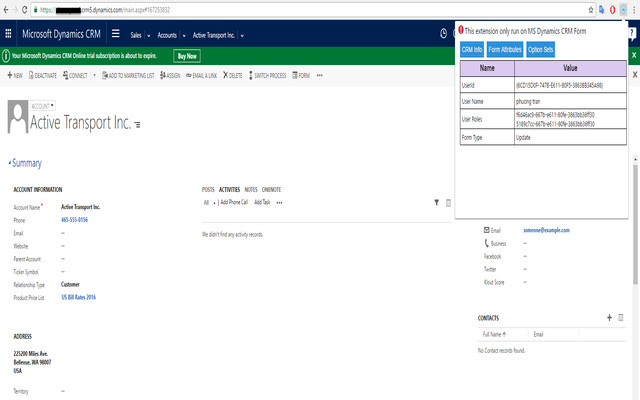Switch to the NOTES tab
The image size is (640, 400).
pyautogui.click(x=251, y=189)
